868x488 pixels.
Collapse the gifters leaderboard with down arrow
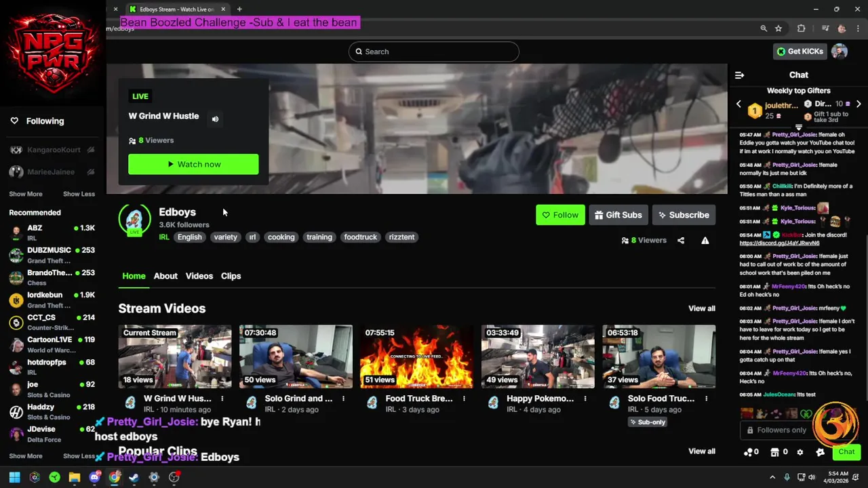pos(799,127)
